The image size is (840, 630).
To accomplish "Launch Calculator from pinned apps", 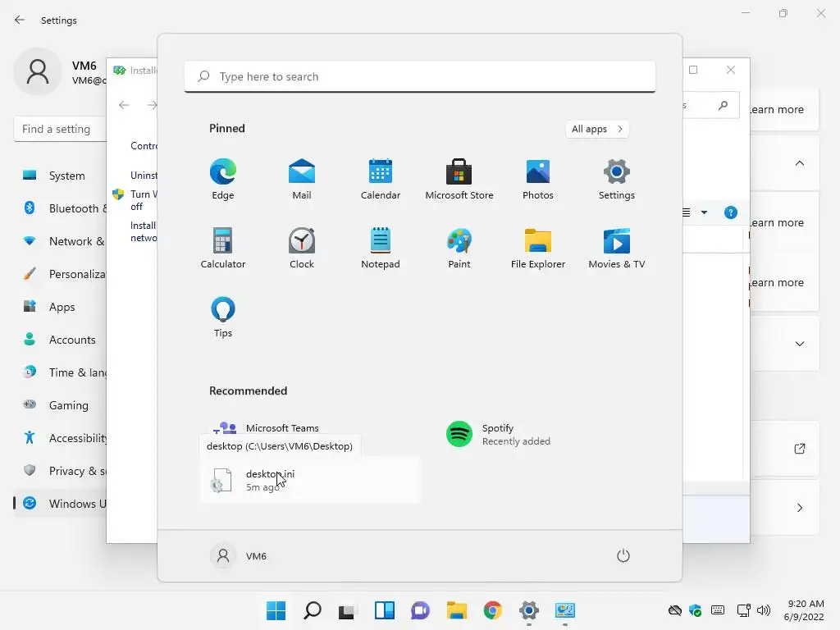I will (223, 248).
